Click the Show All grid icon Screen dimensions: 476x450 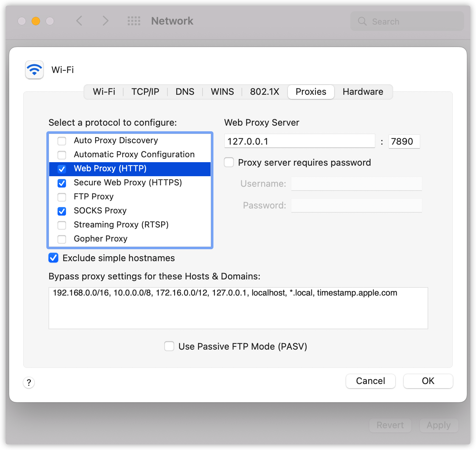pos(134,21)
